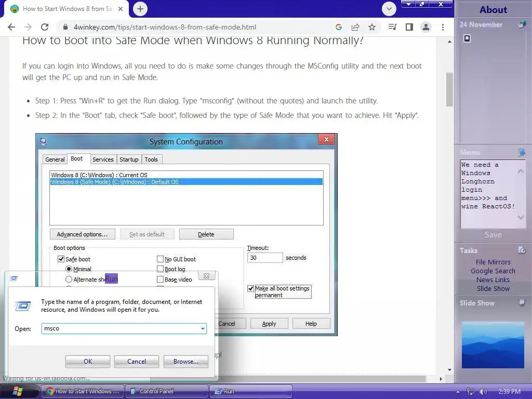The width and height of the screenshot is (532, 399).
Task: Click Advanced options... button
Action: click(x=82, y=234)
